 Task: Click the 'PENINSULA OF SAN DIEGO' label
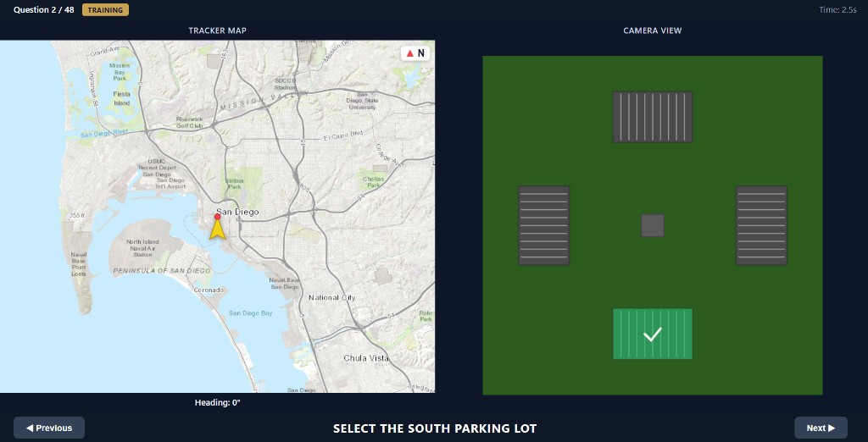click(162, 270)
